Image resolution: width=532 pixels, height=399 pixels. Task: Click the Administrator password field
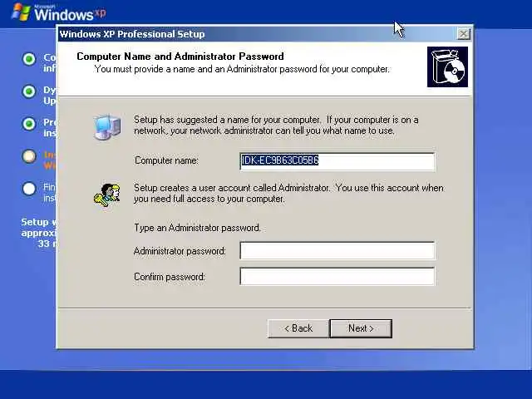[x=337, y=250]
